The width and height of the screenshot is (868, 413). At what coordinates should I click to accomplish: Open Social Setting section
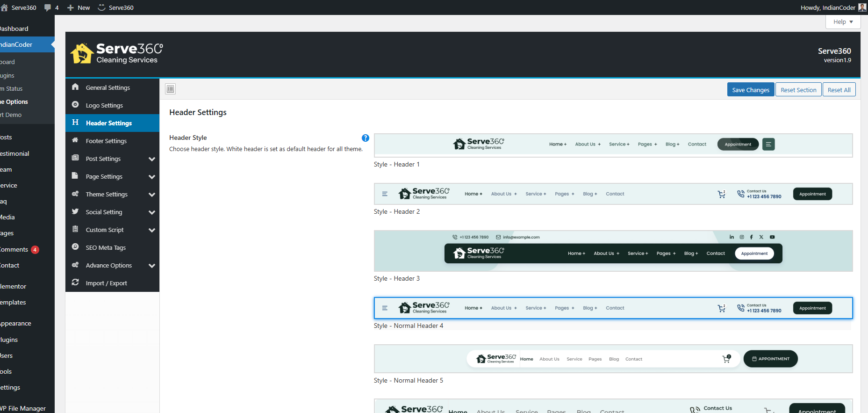[104, 212]
